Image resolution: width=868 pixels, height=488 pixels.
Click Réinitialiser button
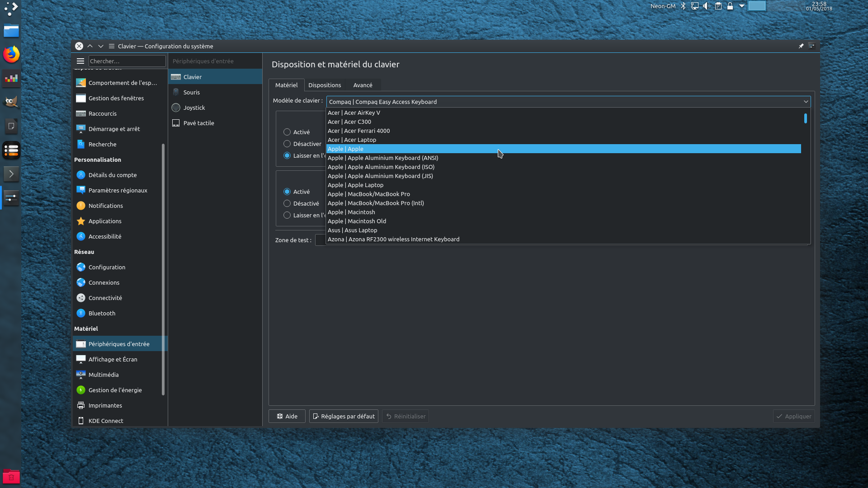[x=406, y=416]
